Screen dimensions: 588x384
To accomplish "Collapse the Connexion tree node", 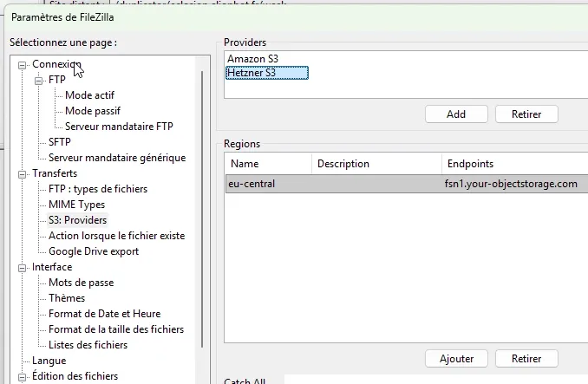I will point(23,65).
